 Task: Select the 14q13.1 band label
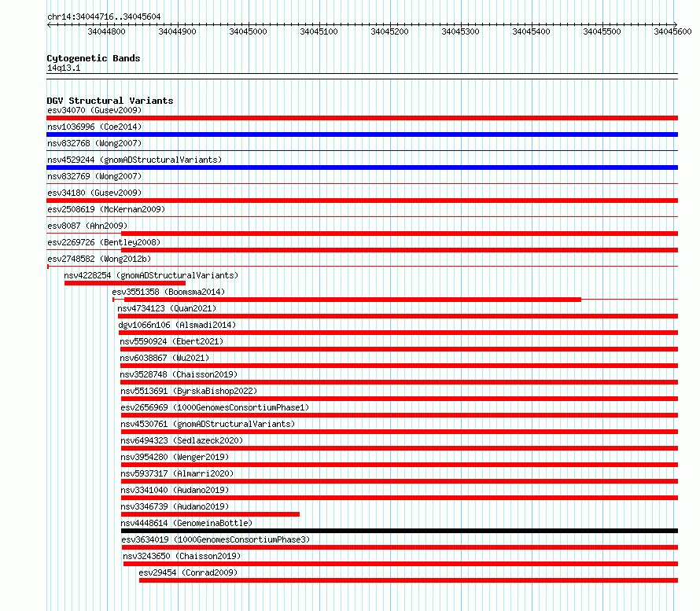[x=64, y=68]
